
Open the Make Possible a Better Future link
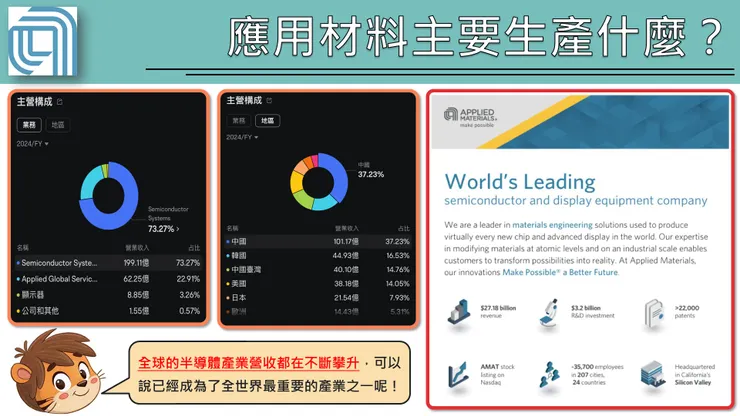(560, 272)
